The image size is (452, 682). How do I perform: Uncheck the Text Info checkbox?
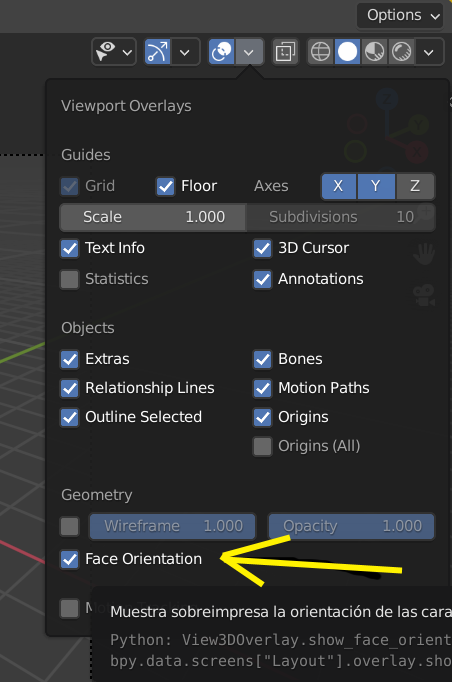tap(70, 248)
